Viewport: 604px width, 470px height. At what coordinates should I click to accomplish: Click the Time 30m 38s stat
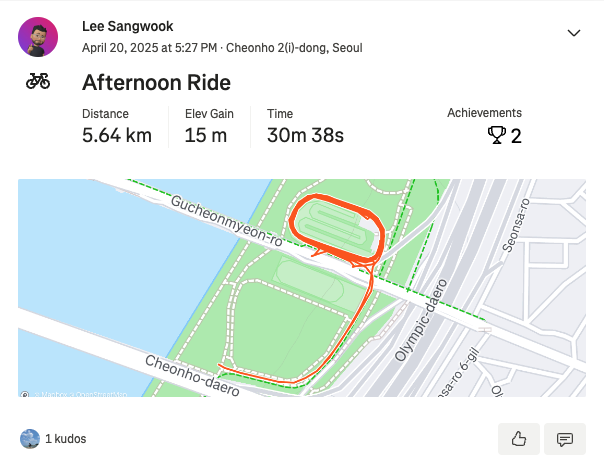(x=305, y=126)
